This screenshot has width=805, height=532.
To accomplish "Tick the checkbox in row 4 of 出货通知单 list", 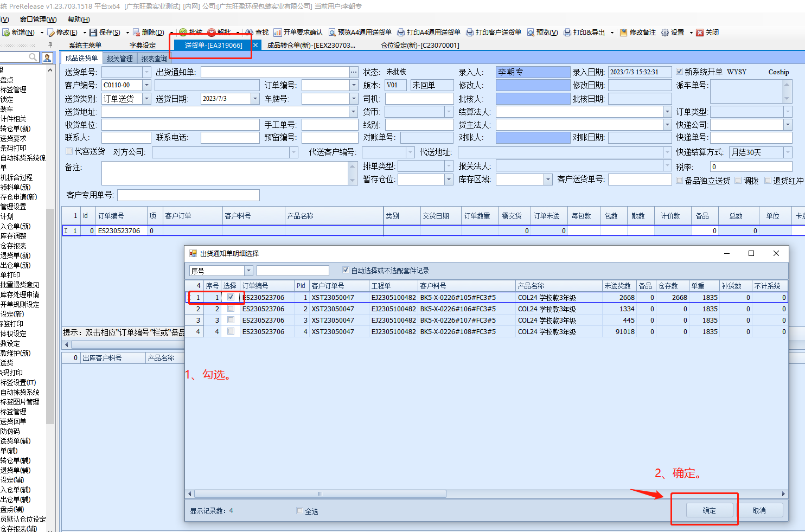I will click(x=231, y=331).
